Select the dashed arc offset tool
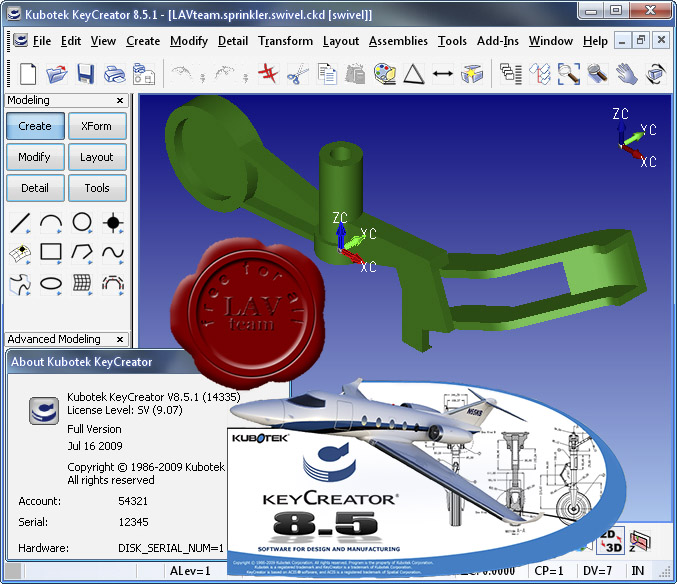This screenshot has height=584, width=677. click(x=113, y=284)
